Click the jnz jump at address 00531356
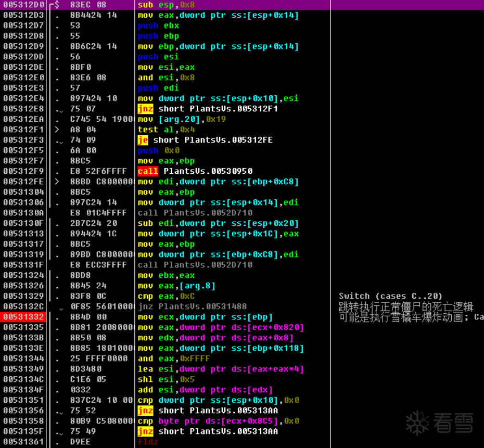Screen dimensions: 484x448 coord(208,411)
